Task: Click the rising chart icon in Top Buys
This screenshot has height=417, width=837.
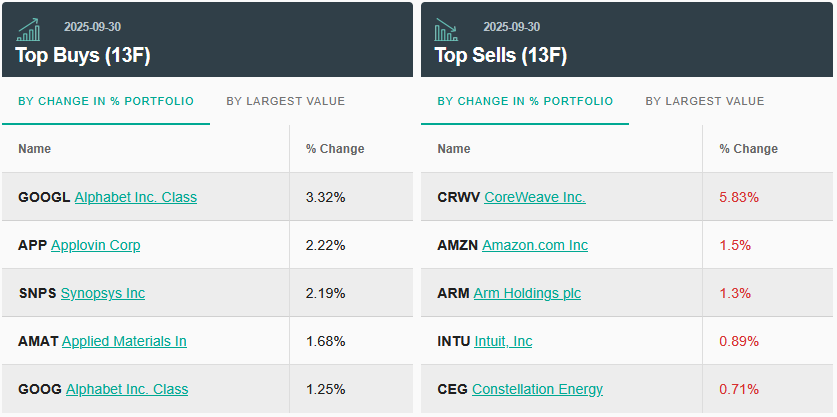Action: pos(30,29)
